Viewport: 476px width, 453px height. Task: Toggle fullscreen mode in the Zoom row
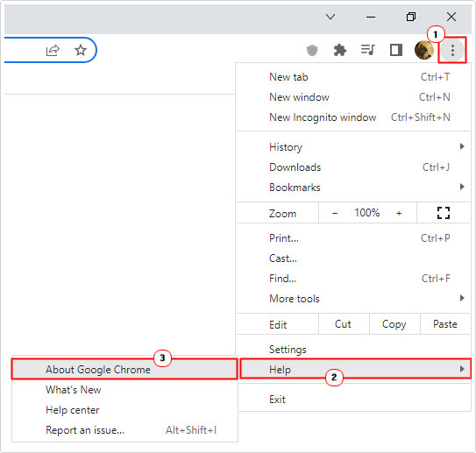point(444,213)
